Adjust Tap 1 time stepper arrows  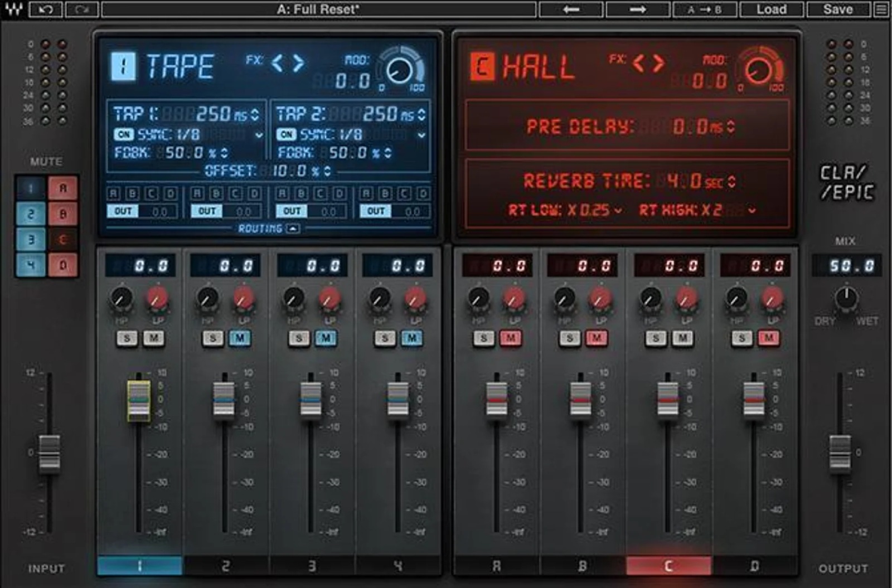(255, 114)
